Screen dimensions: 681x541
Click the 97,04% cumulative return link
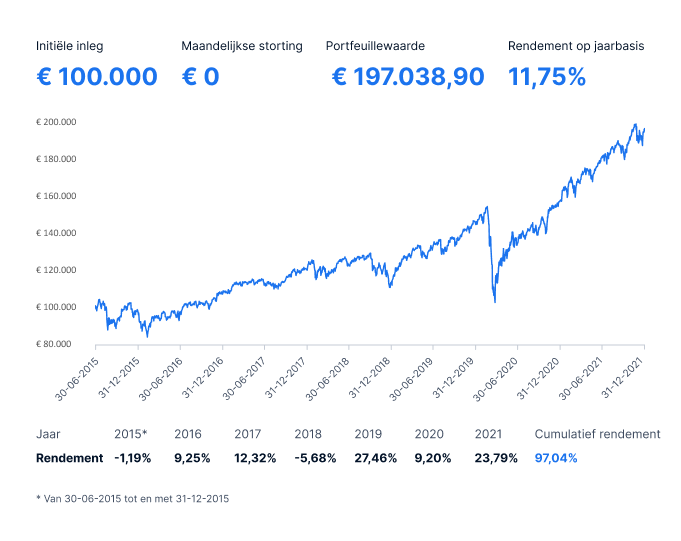(556, 457)
